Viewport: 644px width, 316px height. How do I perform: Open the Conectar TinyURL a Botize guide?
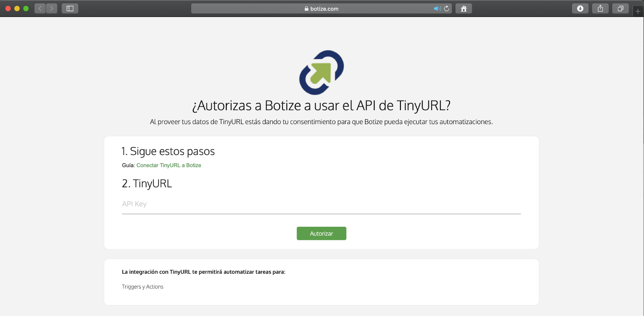click(x=169, y=165)
